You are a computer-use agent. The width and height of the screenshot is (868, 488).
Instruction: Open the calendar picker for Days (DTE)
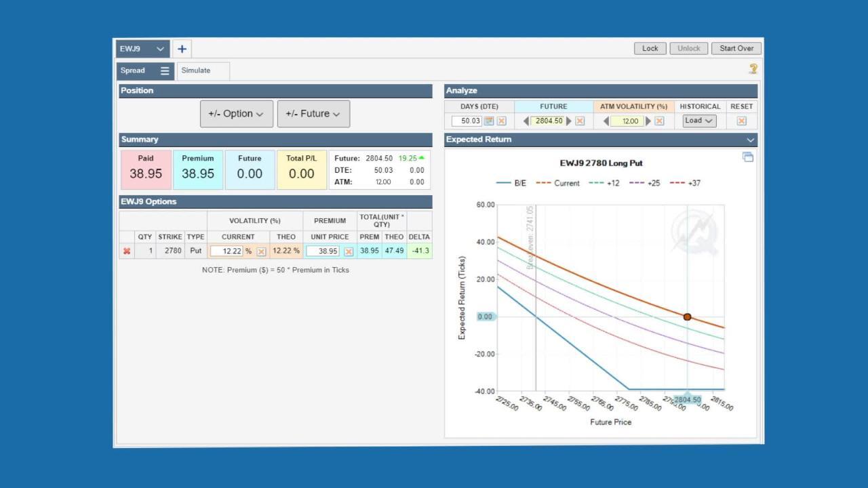click(x=489, y=121)
